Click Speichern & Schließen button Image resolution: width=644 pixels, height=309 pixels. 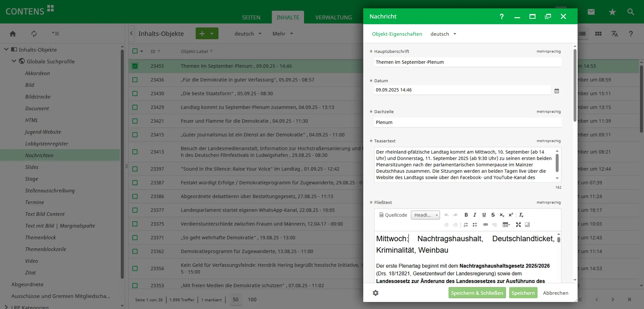click(477, 293)
